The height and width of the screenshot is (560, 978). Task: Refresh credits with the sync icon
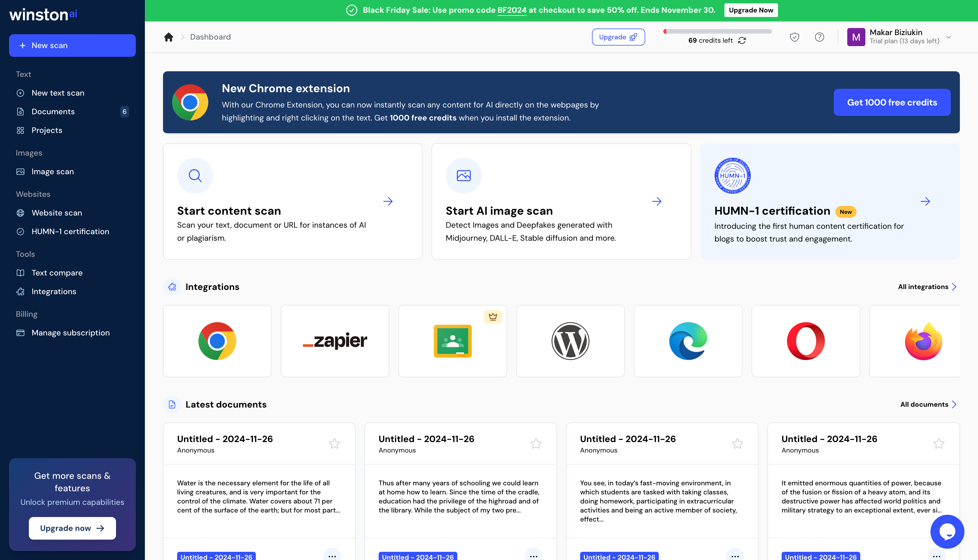[x=742, y=40]
